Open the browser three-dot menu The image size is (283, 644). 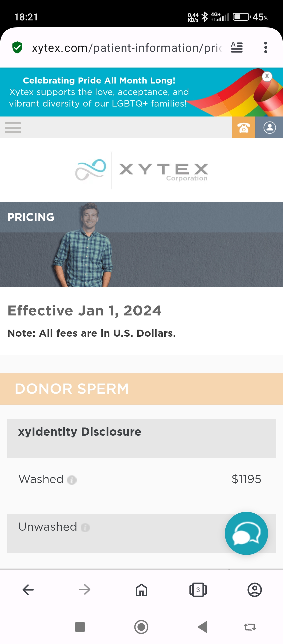[266, 48]
